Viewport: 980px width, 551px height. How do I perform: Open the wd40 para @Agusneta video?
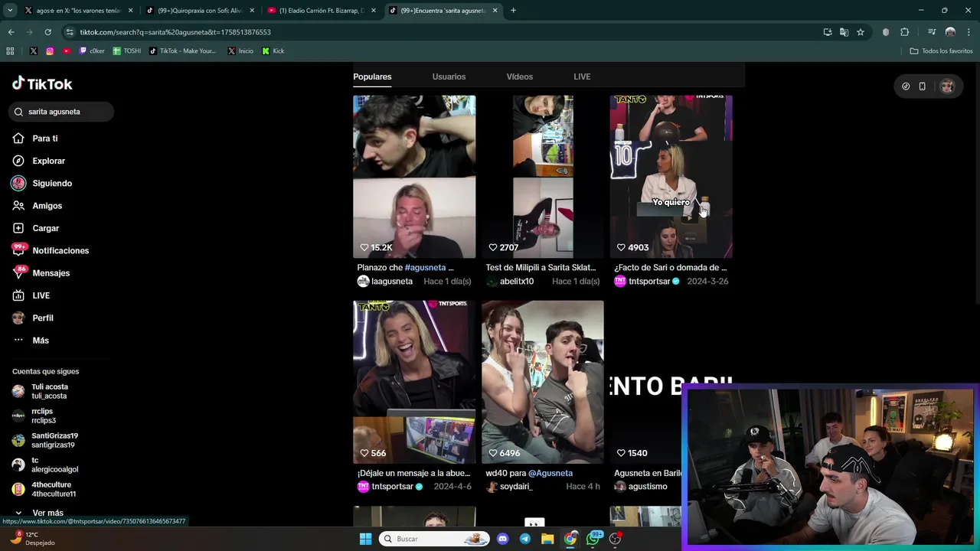coord(543,382)
